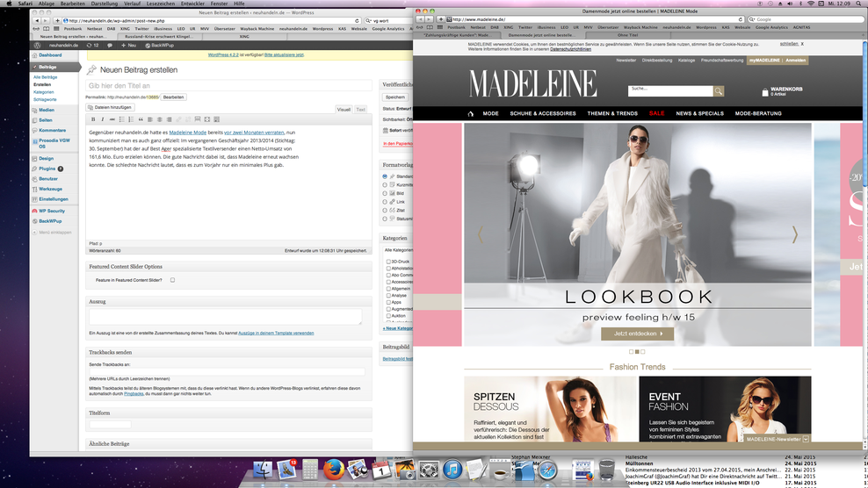Screen dimensions: 868x488
Task: Select the Kurzmitteilung post format
Action: [385, 185]
